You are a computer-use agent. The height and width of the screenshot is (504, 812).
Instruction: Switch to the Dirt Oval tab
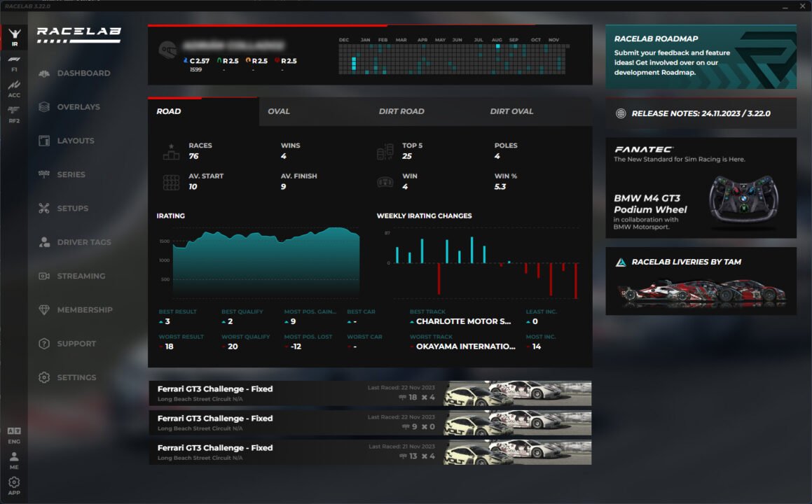click(537, 111)
